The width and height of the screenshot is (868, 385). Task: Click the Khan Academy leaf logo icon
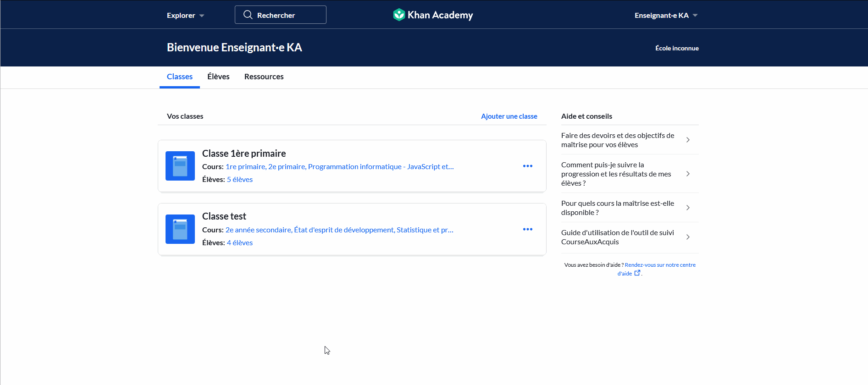click(x=399, y=15)
